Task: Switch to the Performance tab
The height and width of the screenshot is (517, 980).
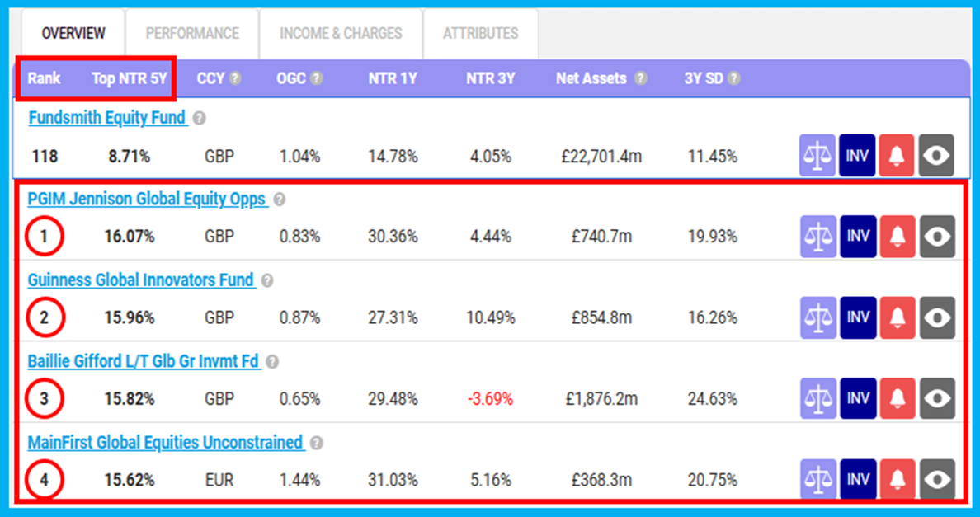Action: point(191,34)
